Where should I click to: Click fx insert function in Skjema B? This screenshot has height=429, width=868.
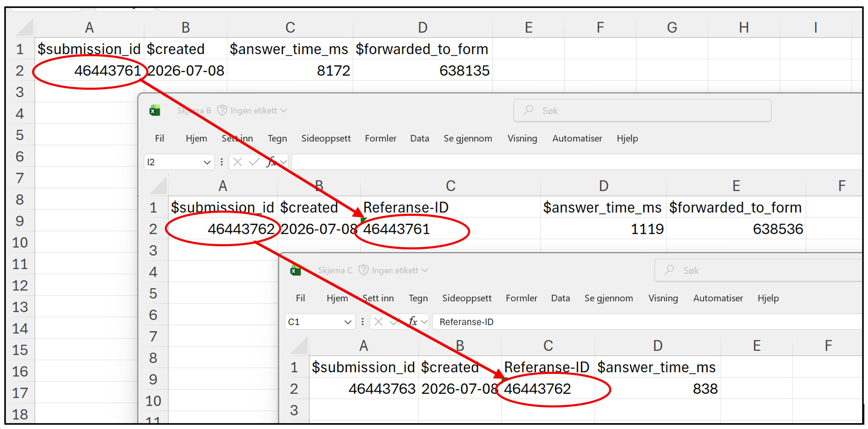(271, 162)
